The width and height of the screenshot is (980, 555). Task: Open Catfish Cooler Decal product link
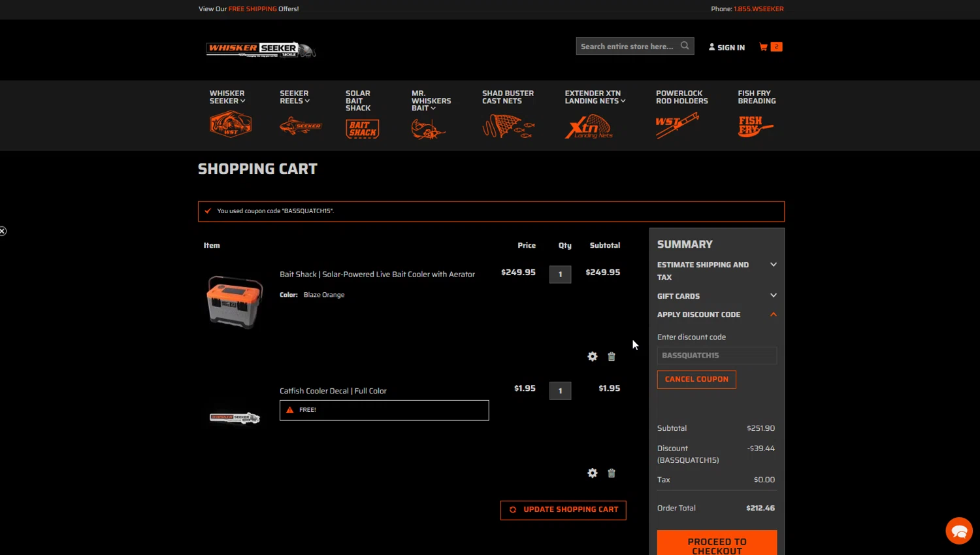[333, 391]
